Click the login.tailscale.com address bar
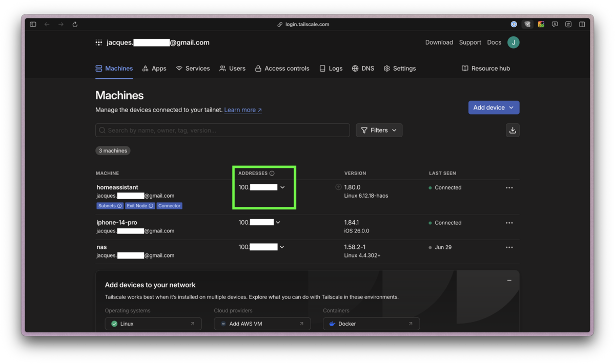Screen dimensions: 615x364 [x=303, y=24]
